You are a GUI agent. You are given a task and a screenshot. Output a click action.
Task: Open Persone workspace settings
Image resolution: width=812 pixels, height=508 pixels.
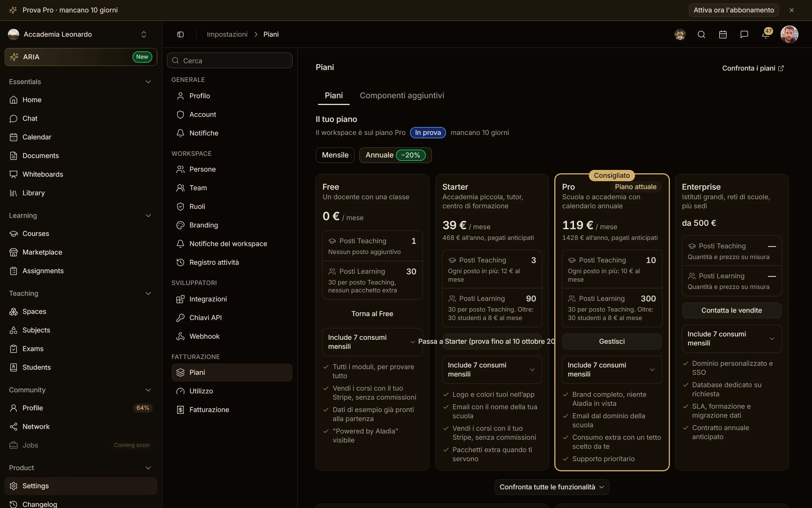point(232,169)
